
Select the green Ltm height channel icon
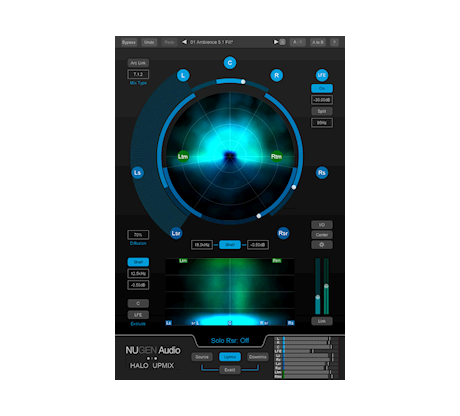click(183, 156)
